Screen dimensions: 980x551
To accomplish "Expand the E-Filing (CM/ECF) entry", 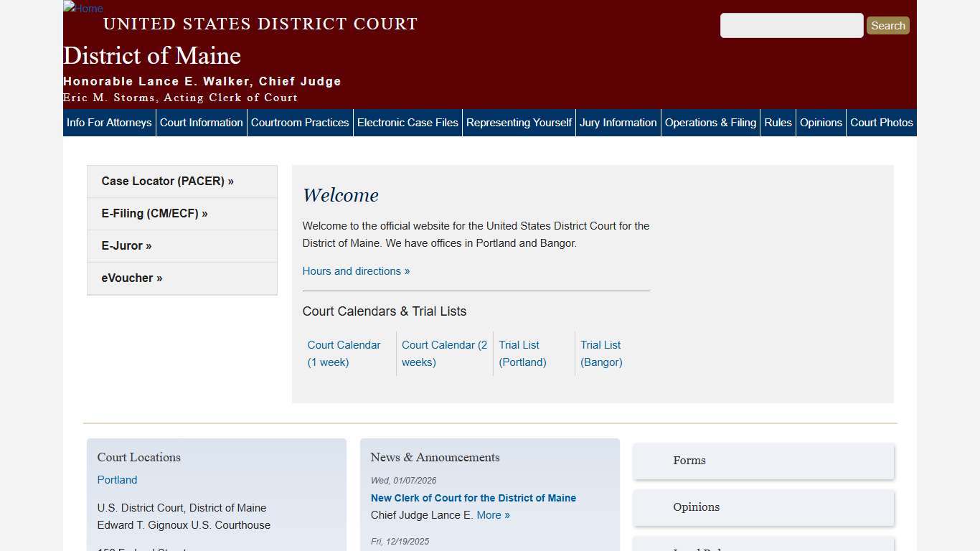I will [154, 213].
